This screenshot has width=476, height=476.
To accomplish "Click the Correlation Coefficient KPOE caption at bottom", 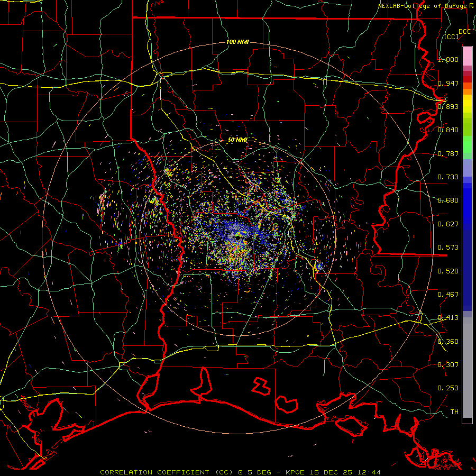I will tap(240, 472).
